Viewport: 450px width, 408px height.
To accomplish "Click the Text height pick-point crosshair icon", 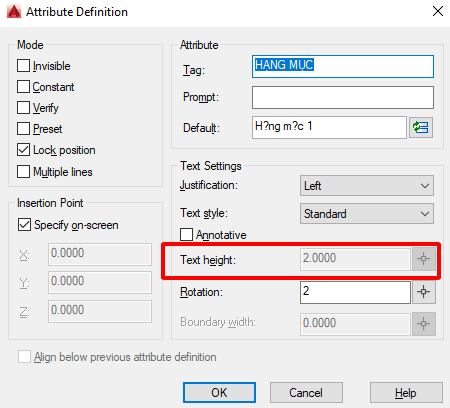I will click(423, 259).
